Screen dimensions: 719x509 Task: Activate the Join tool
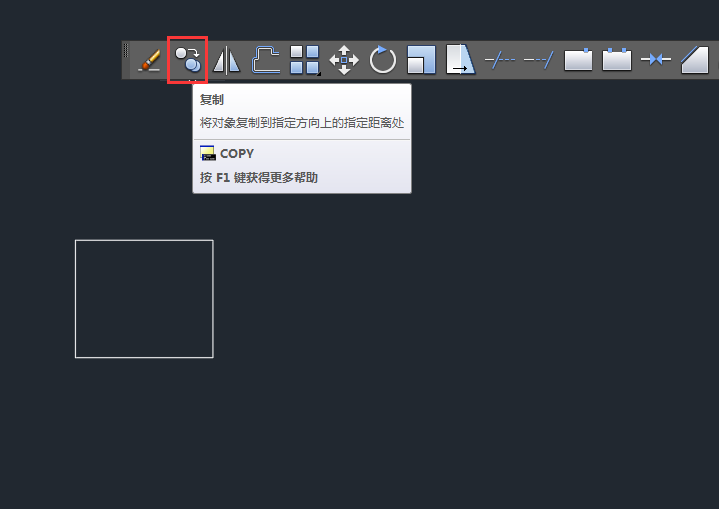[656, 60]
